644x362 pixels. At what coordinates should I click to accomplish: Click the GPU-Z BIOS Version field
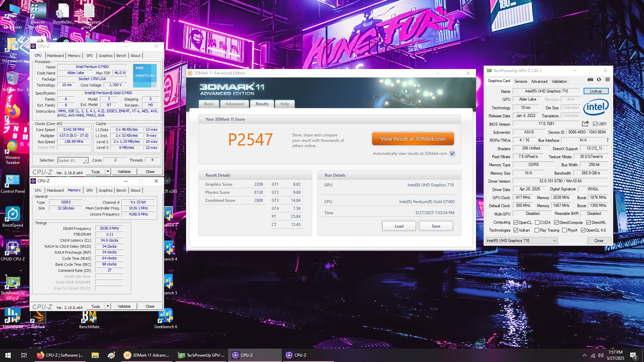click(546, 124)
